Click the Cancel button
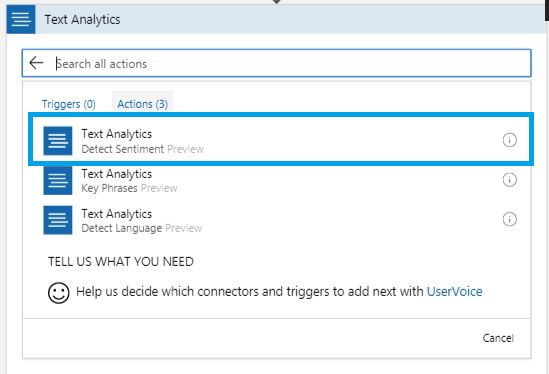 tap(498, 338)
